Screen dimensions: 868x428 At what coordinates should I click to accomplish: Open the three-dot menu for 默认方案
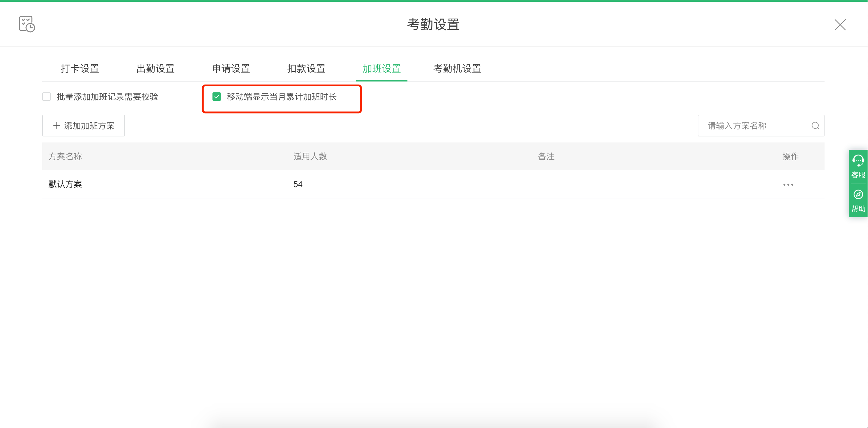[788, 185]
